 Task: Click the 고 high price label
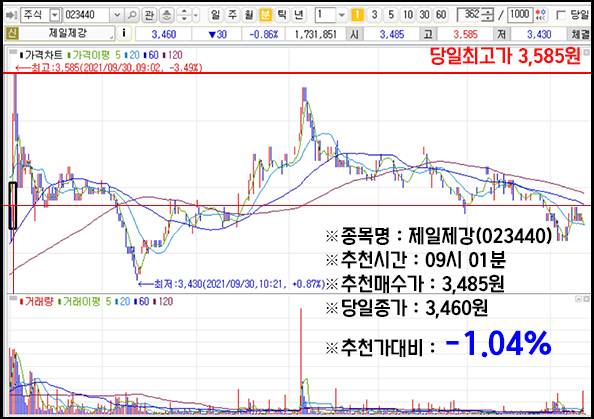tap(428, 34)
